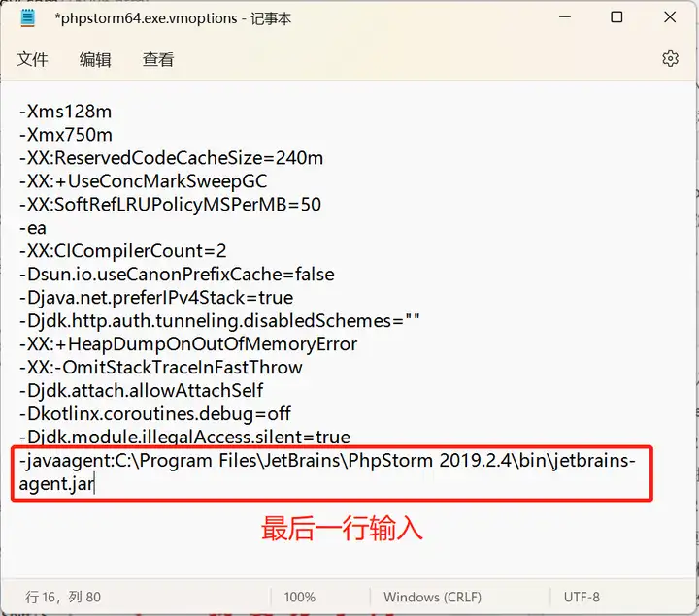Viewport: 699px width, 616px height.
Task: Minimize the Notepad window
Action: click(x=565, y=17)
